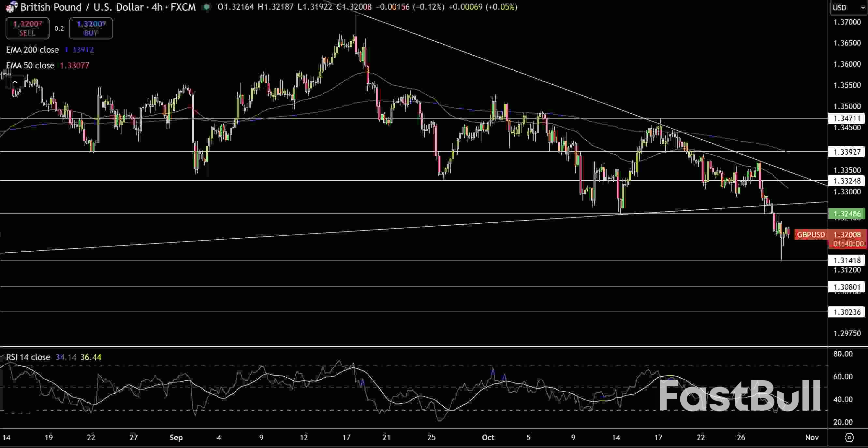Toggle the EMA 50 close indicator

[x=30, y=65]
